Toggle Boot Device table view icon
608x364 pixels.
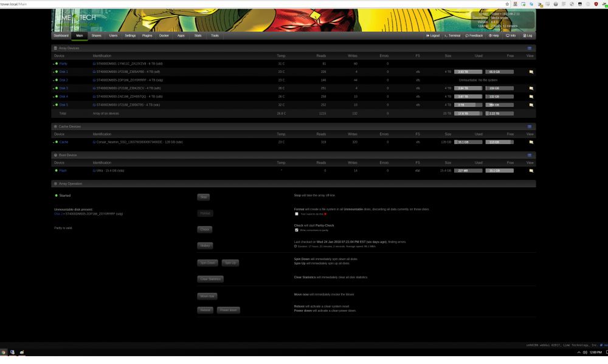click(530, 156)
